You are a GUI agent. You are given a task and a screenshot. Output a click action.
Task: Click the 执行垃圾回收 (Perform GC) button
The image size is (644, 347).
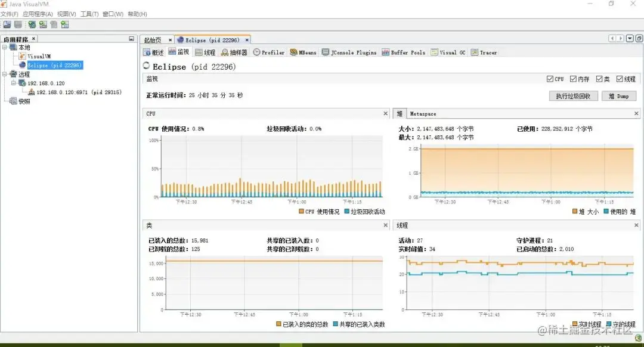click(574, 96)
